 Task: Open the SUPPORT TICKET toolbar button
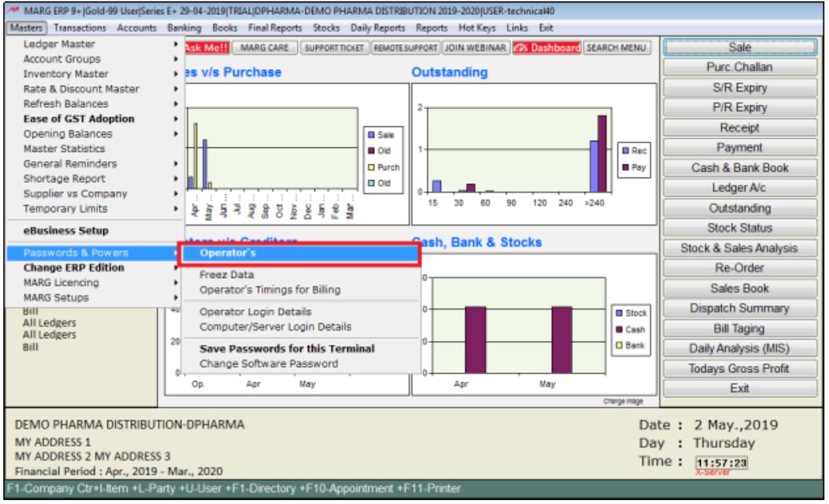(335, 48)
